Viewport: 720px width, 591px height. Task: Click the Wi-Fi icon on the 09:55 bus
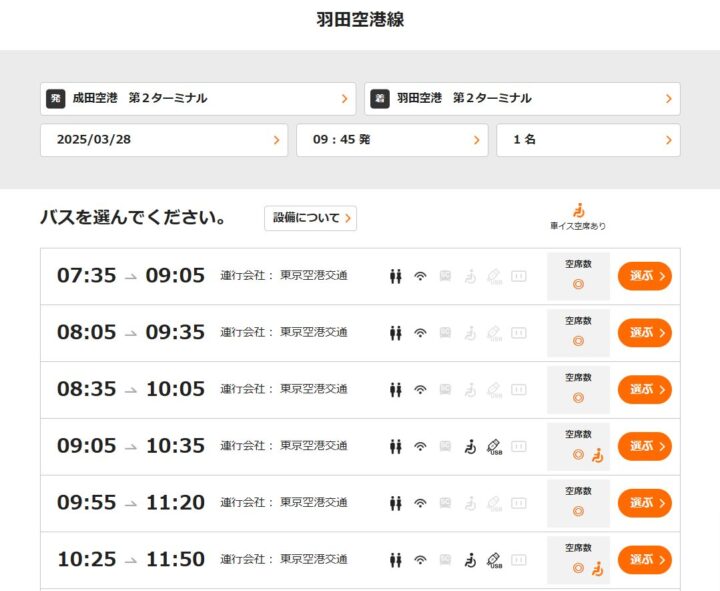pyautogui.click(x=420, y=503)
